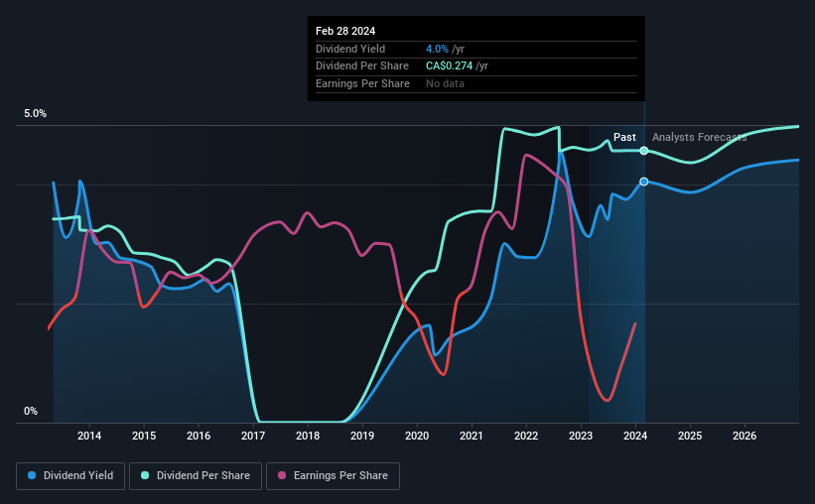The height and width of the screenshot is (504, 815).
Task: Toggle the Earnings Per Share legend button
Action: point(333,476)
